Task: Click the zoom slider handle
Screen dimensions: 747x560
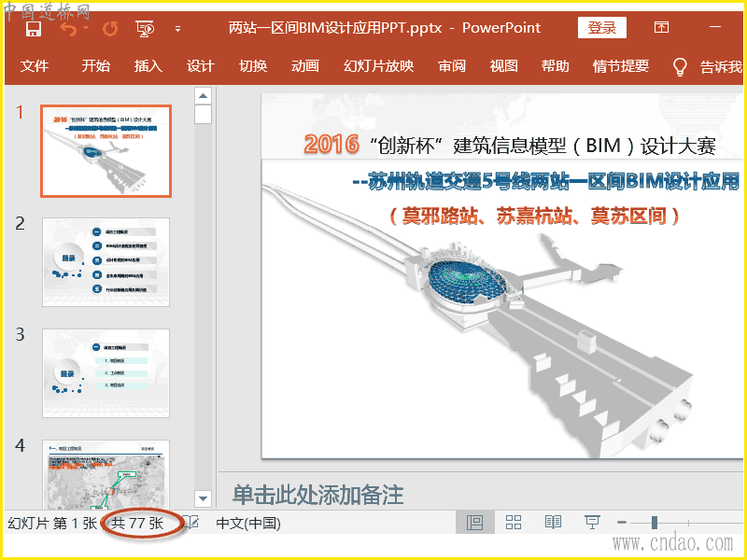Action: 655,523
